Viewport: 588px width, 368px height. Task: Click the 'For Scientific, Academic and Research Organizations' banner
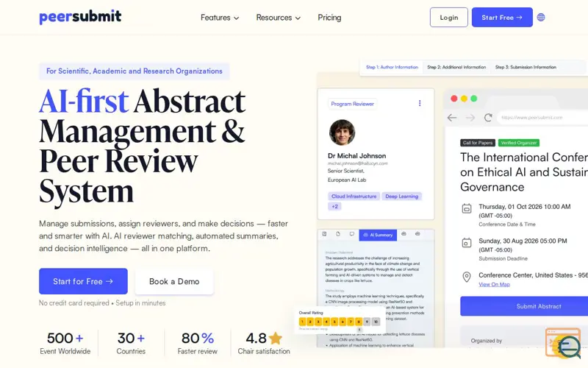point(135,71)
